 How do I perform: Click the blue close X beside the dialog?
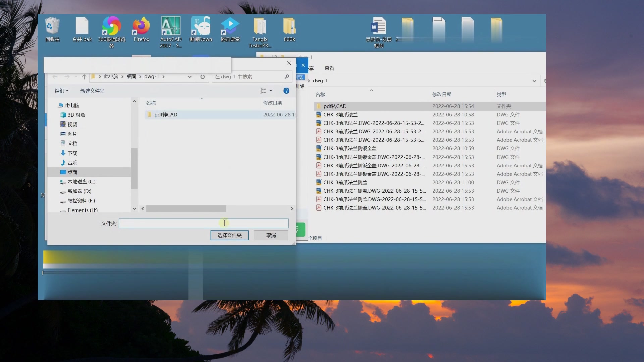point(303,65)
